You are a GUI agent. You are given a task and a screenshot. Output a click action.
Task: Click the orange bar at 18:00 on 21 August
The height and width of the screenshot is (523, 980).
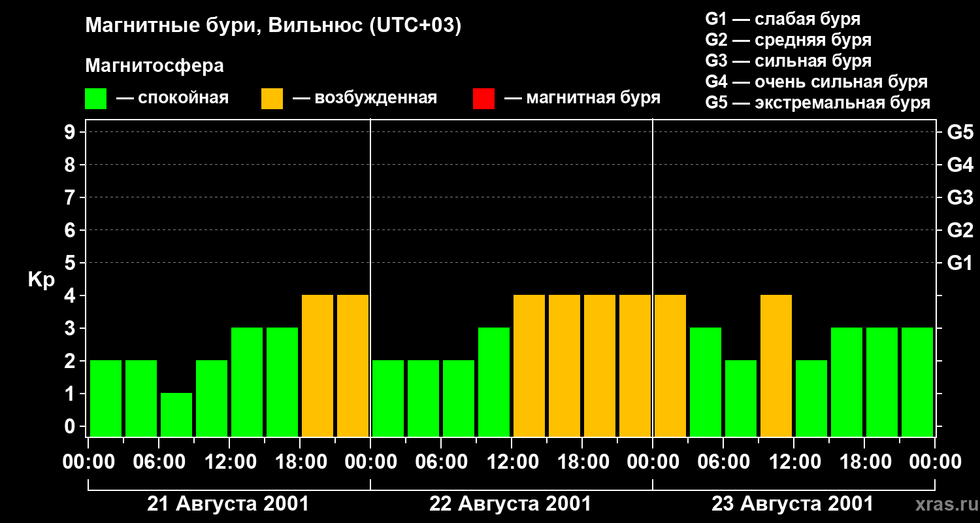318,365
